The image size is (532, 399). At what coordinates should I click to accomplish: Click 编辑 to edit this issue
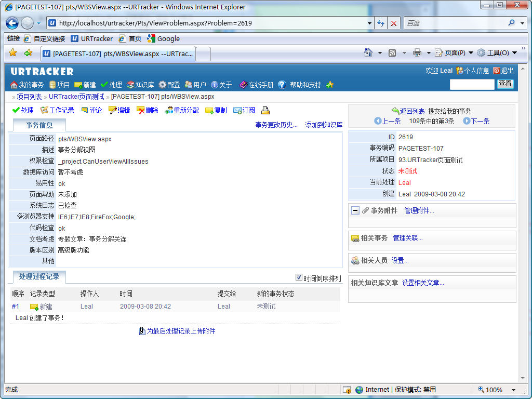pos(119,110)
